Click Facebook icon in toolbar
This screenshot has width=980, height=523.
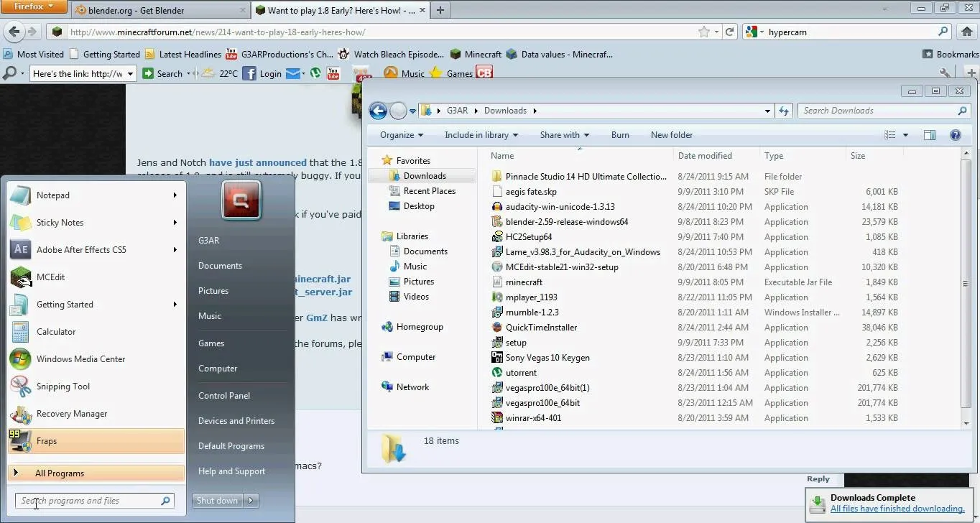pos(249,73)
